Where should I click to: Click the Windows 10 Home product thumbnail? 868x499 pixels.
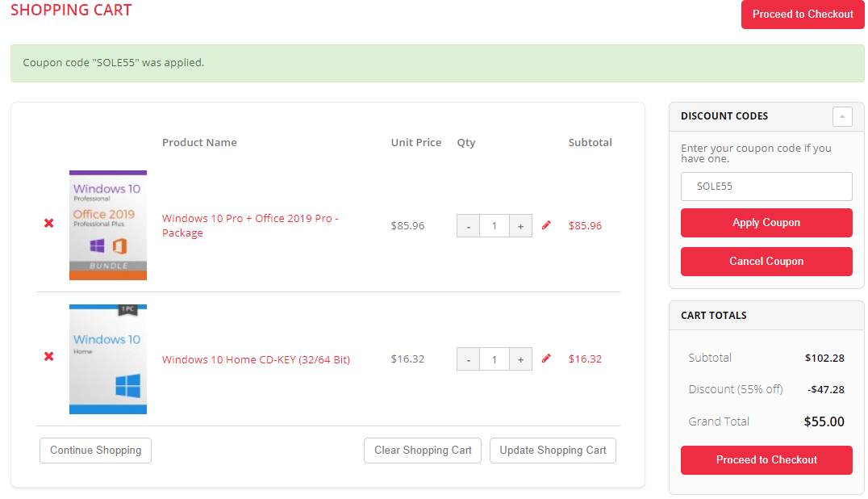pos(108,359)
